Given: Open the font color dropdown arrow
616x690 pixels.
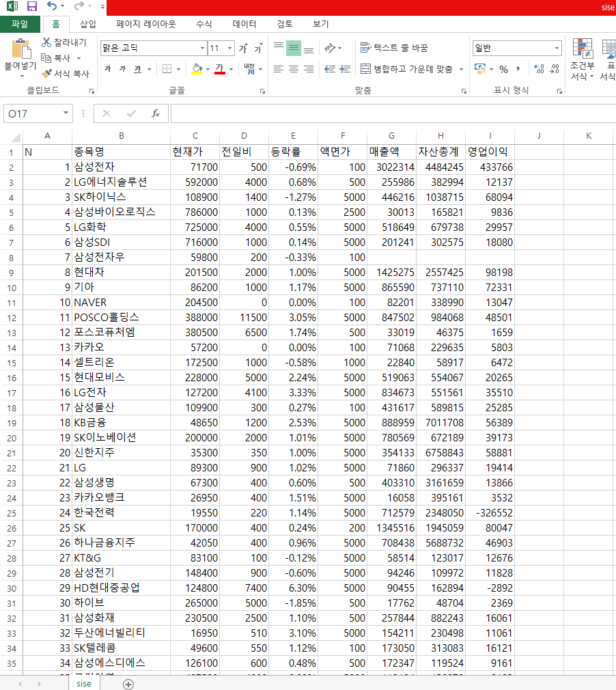Looking at the screenshot, I should (231, 69).
